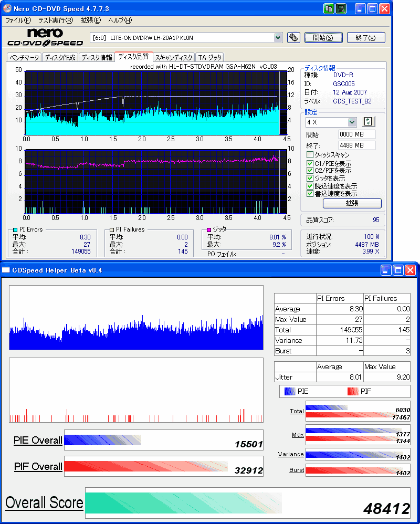420x524 pixels.
Task: Click the Overall Score label
Action: pyautogui.click(x=44, y=502)
